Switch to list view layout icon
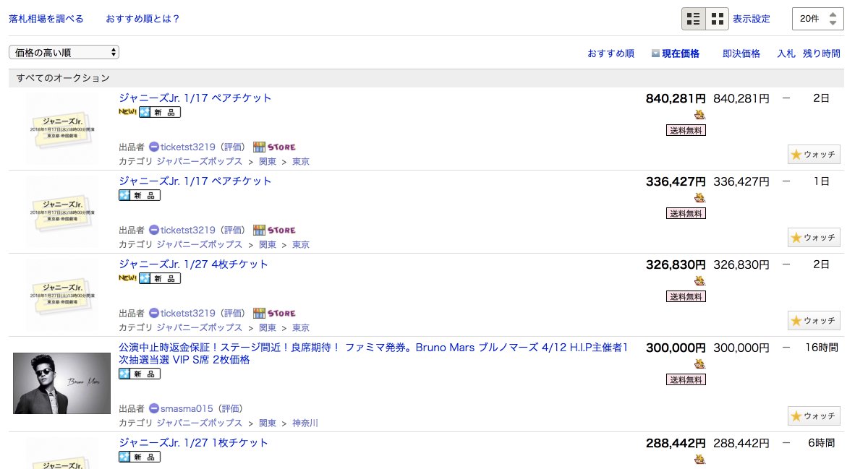The width and height of the screenshot is (868, 469). [694, 19]
